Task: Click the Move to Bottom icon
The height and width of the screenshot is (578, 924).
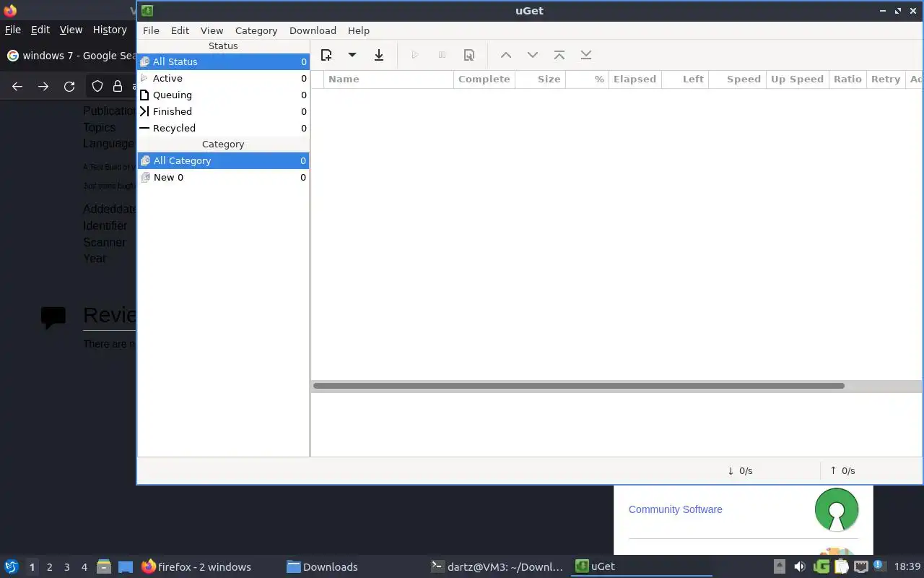Action: [586, 55]
